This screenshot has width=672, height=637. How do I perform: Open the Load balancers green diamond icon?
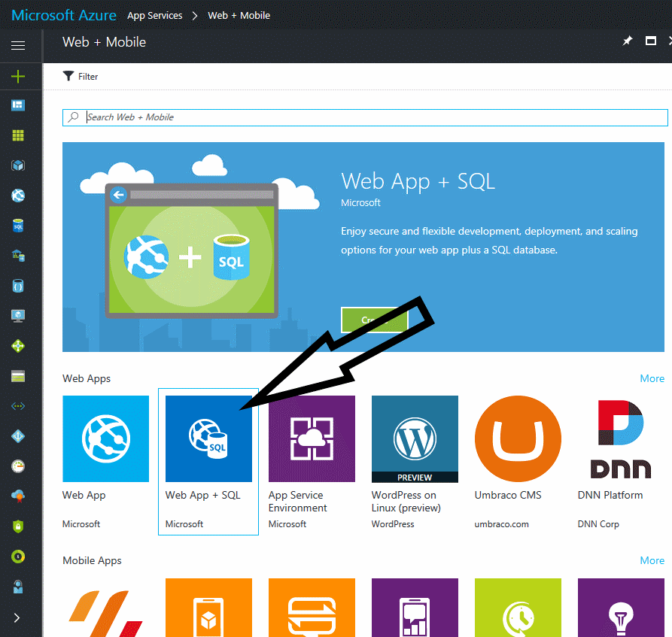[18, 346]
